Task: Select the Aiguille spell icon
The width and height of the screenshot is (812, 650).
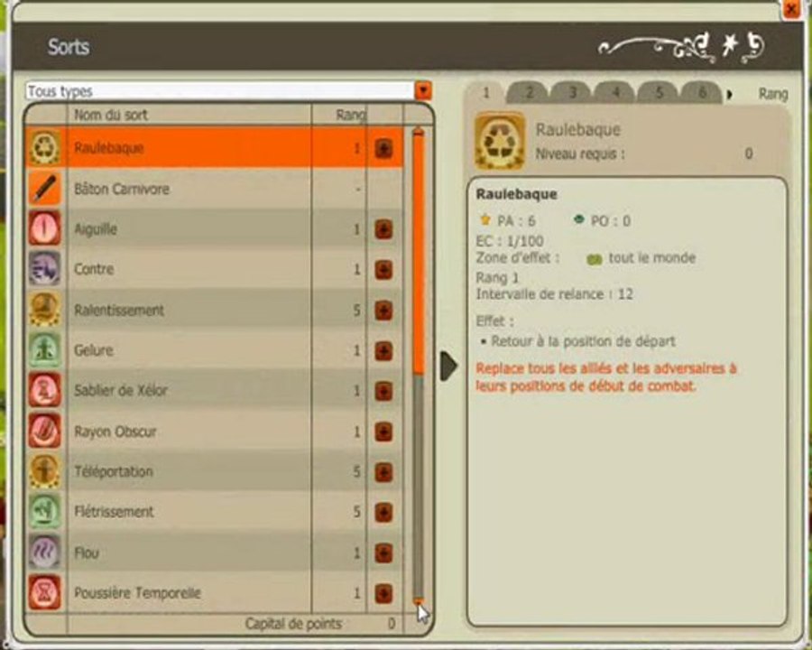Action: 44,228
